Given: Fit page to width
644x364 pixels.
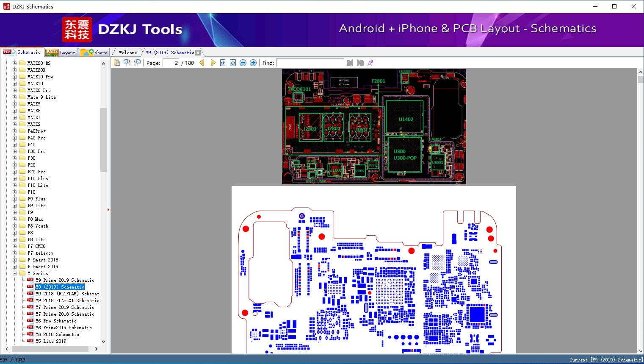Looking at the screenshot, I should (x=223, y=63).
